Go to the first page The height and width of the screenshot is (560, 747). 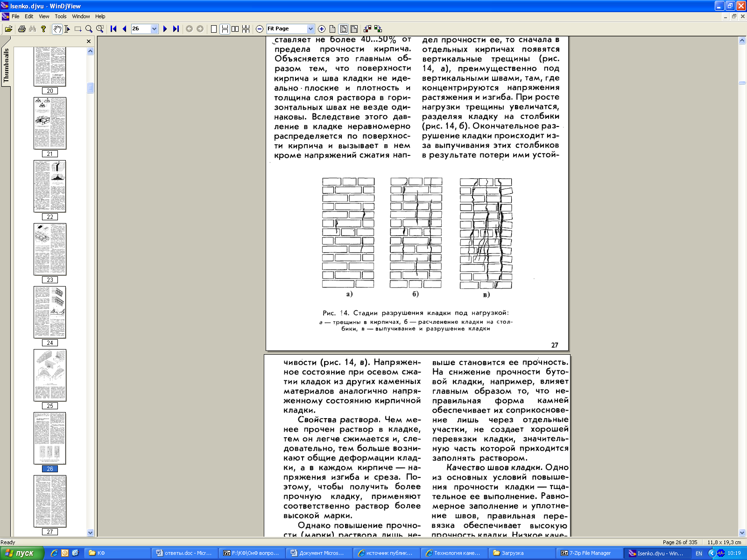coord(113,29)
